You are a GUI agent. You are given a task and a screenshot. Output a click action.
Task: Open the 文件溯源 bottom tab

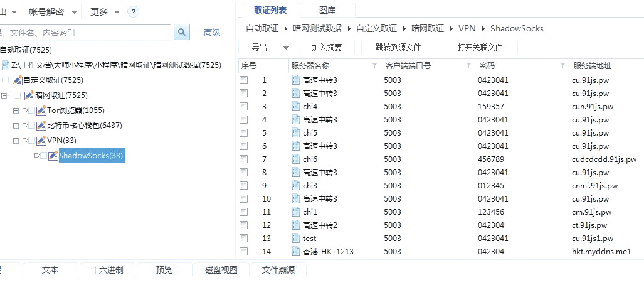coord(278,270)
